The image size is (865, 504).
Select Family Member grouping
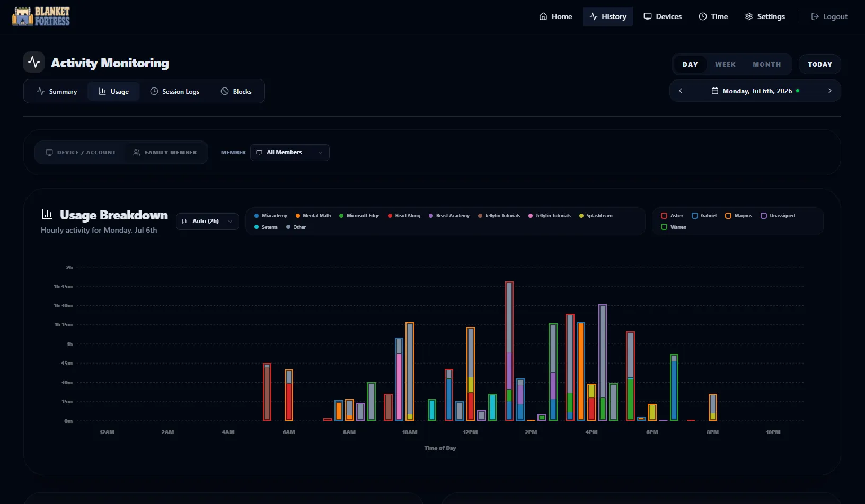pos(165,153)
